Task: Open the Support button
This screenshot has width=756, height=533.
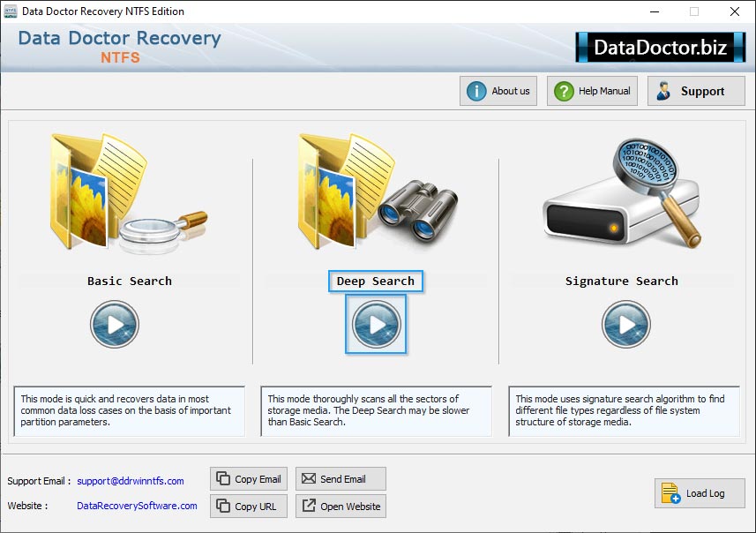Action: coord(696,91)
